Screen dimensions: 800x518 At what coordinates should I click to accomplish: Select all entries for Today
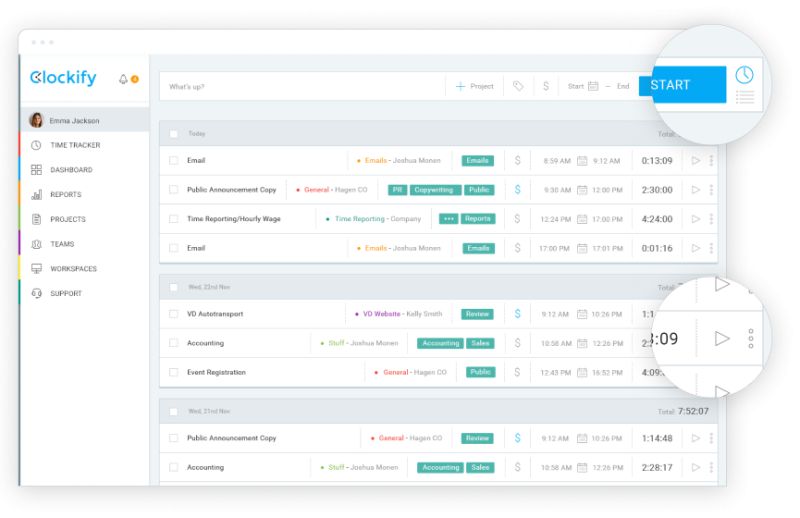click(174, 134)
